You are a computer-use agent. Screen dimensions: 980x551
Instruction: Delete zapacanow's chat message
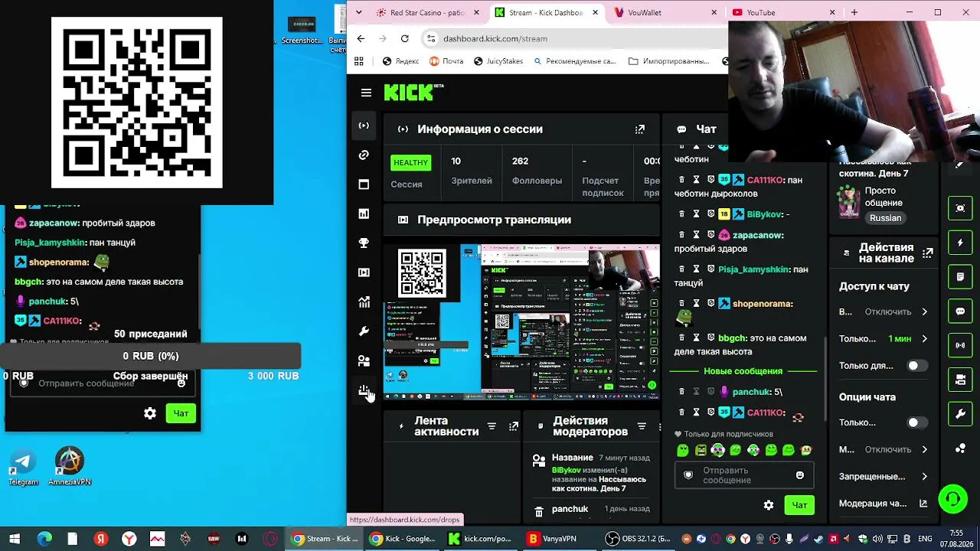click(x=681, y=235)
